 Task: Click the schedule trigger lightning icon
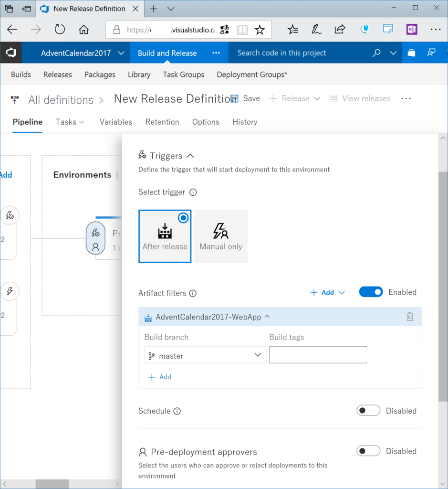click(x=10, y=291)
